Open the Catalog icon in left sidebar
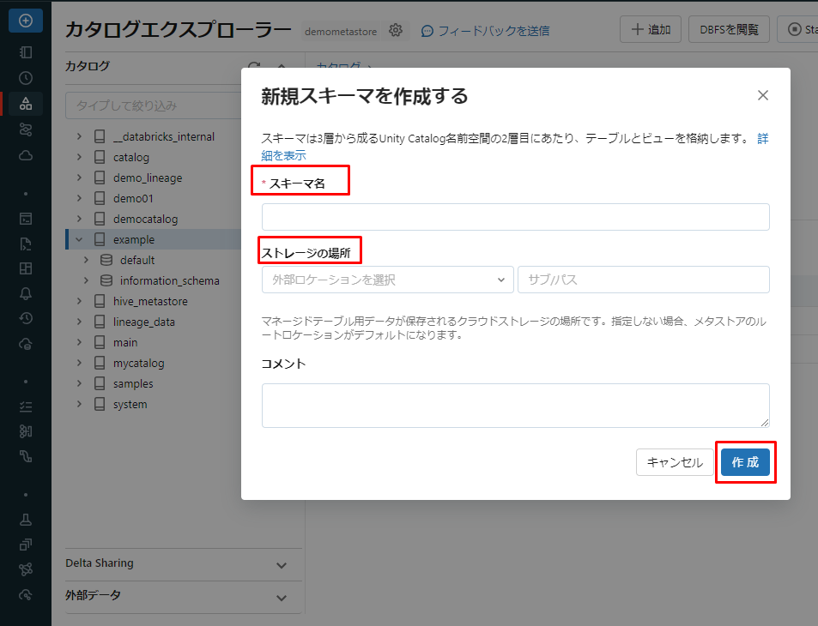This screenshot has width=818, height=626. click(x=26, y=104)
